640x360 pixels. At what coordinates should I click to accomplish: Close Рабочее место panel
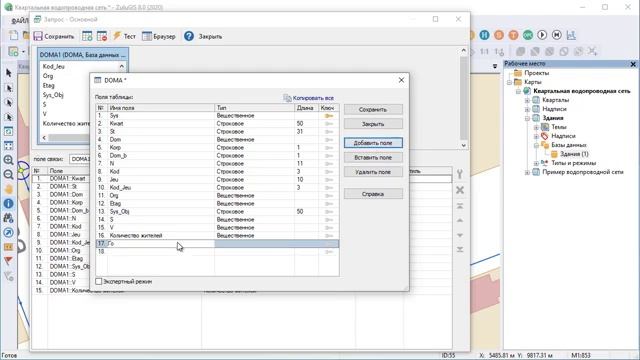point(633,64)
